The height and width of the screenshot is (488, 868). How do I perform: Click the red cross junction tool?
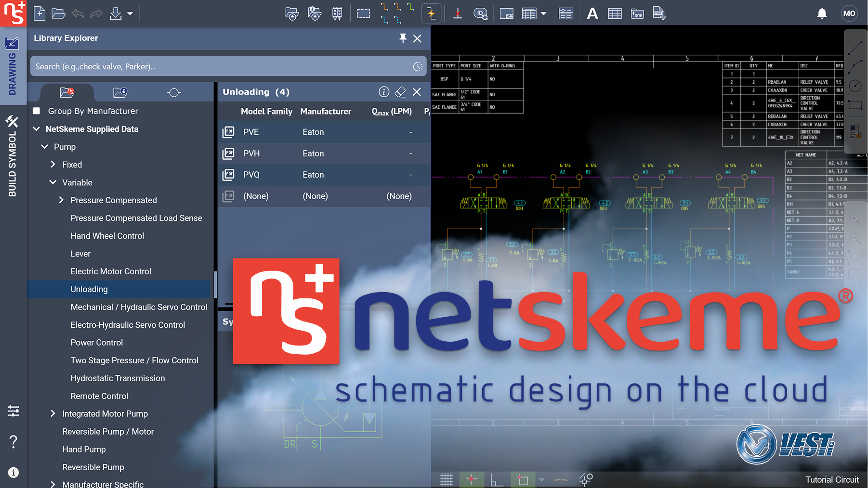[458, 13]
